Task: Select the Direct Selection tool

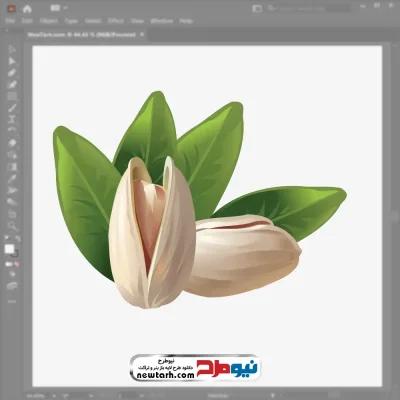Action: tap(12, 61)
